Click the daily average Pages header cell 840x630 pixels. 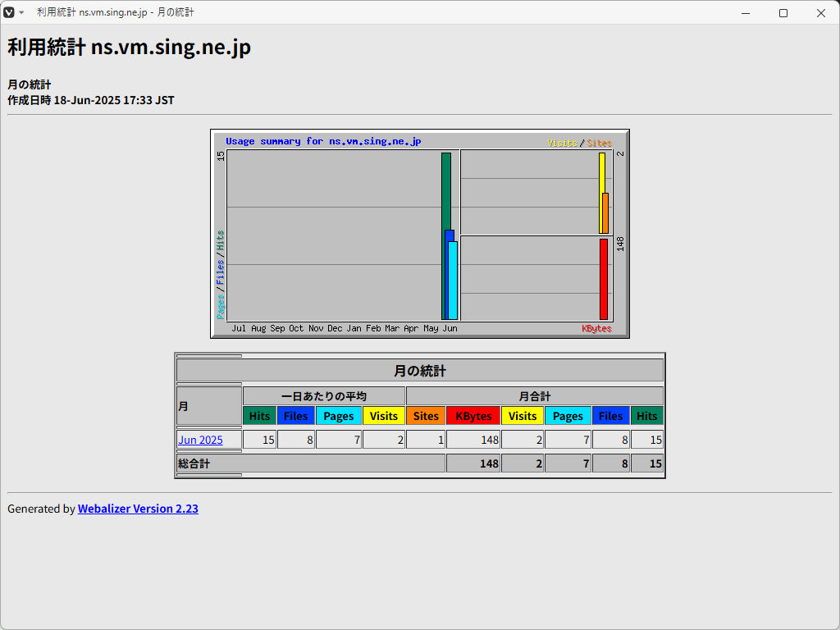339,416
